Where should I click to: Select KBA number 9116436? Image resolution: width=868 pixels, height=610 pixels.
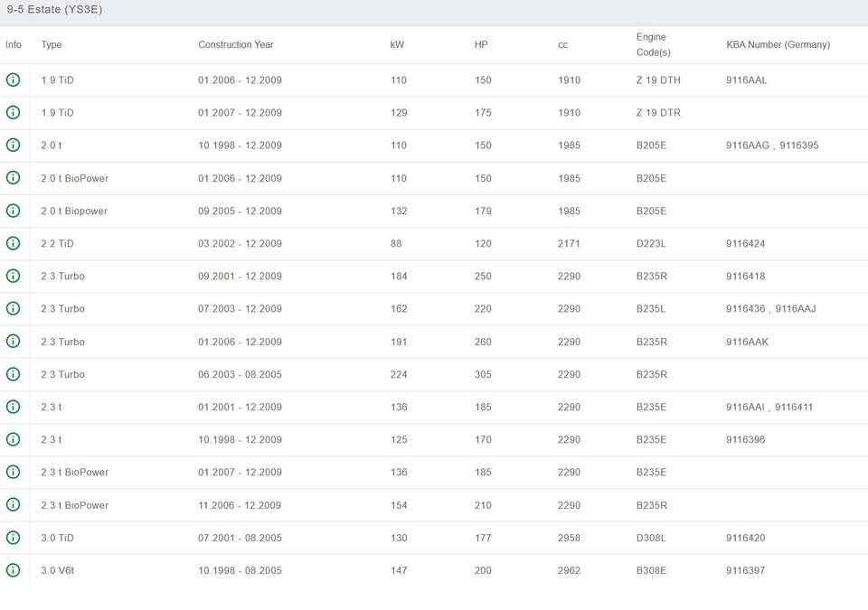point(745,309)
